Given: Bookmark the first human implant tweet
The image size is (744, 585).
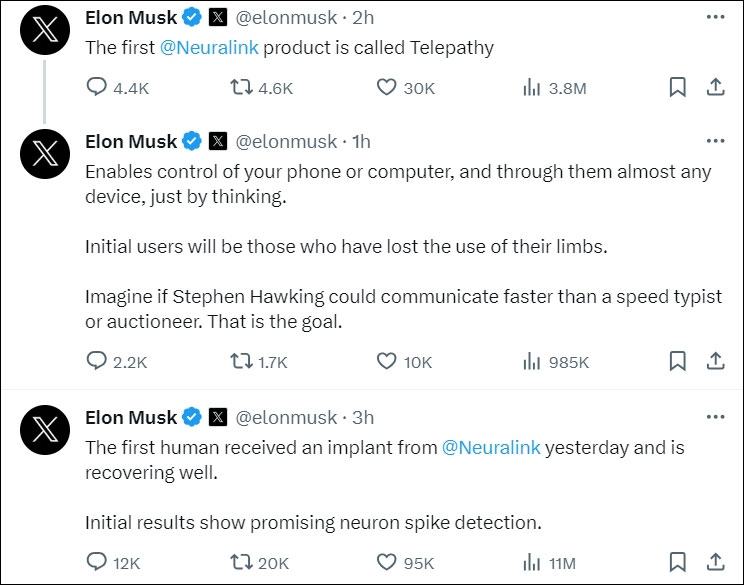Looking at the screenshot, I should pos(677,562).
